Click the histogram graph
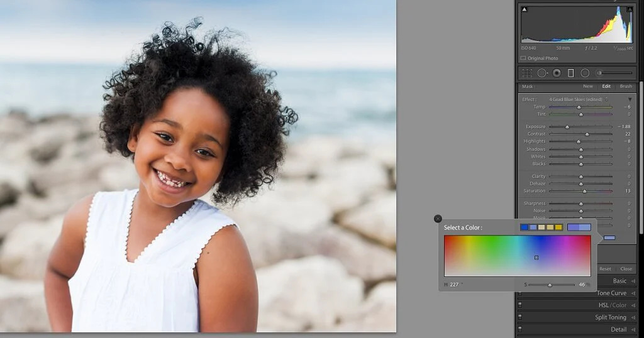 point(577,25)
